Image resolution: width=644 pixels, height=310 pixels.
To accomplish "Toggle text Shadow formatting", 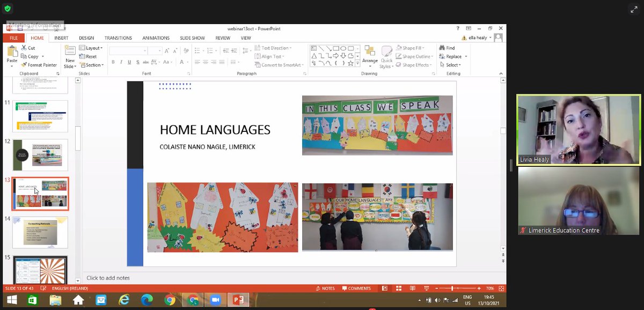I will 137,62.
